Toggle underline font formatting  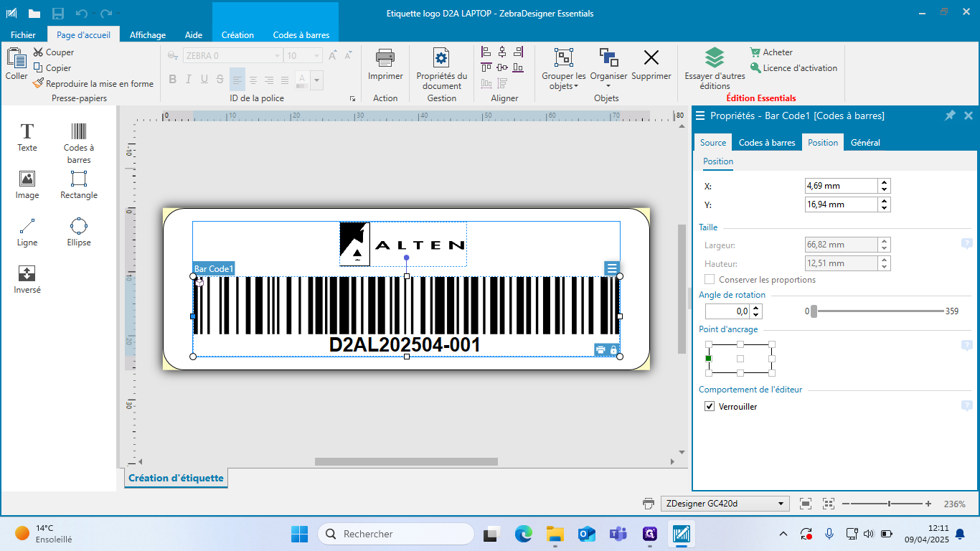coord(204,79)
